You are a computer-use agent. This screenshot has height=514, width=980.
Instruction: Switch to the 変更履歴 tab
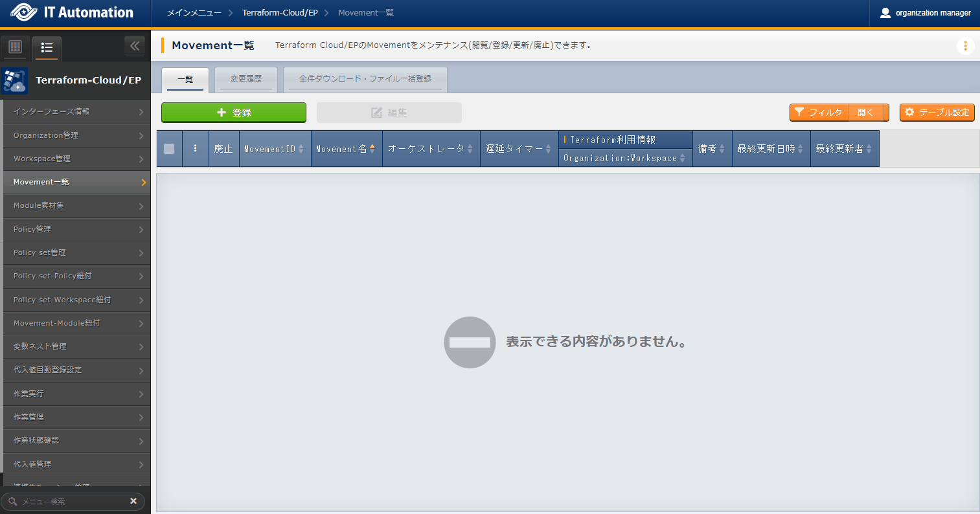click(246, 79)
